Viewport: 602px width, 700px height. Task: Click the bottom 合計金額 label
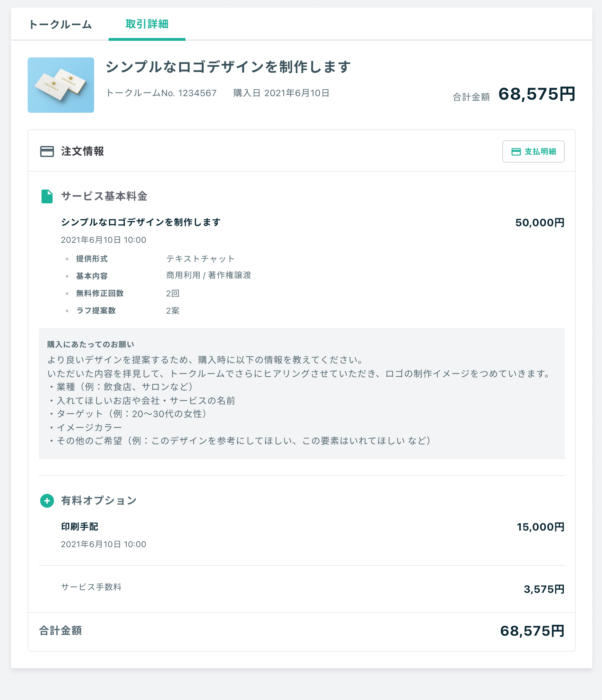pyautogui.click(x=61, y=630)
